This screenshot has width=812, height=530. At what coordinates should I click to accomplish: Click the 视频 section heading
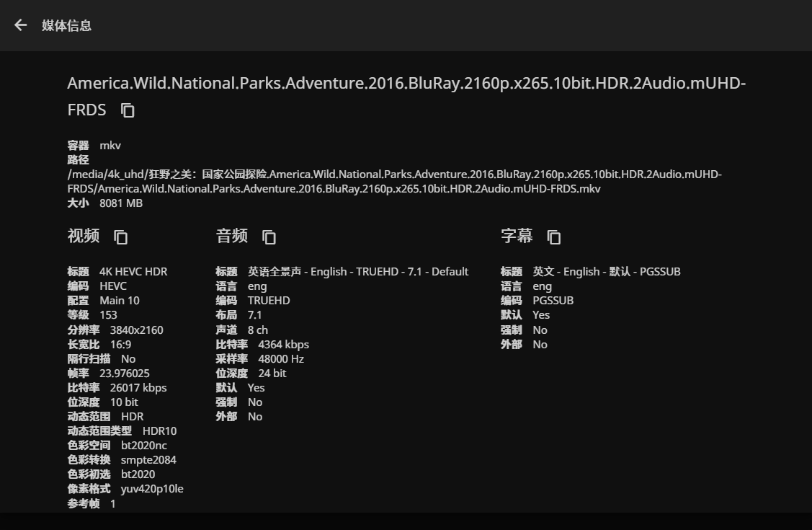coord(84,236)
